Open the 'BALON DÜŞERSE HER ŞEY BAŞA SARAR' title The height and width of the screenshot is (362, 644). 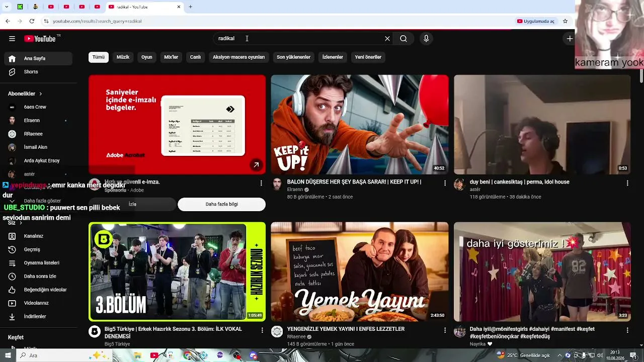[x=354, y=182]
